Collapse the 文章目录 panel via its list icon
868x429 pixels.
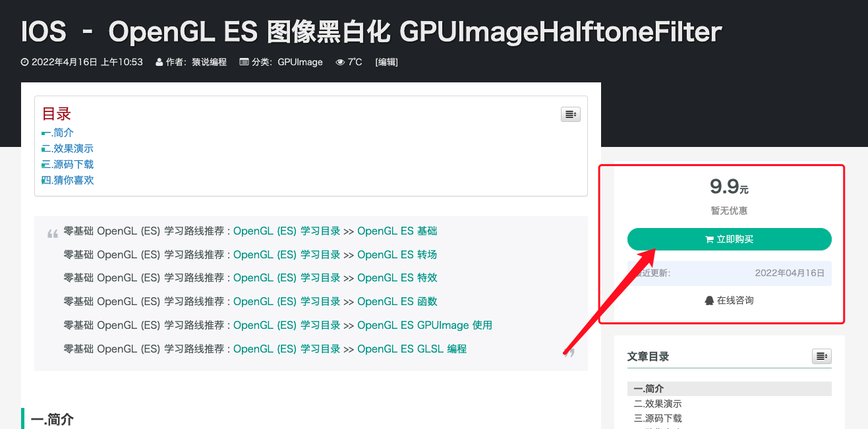click(x=821, y=356)
